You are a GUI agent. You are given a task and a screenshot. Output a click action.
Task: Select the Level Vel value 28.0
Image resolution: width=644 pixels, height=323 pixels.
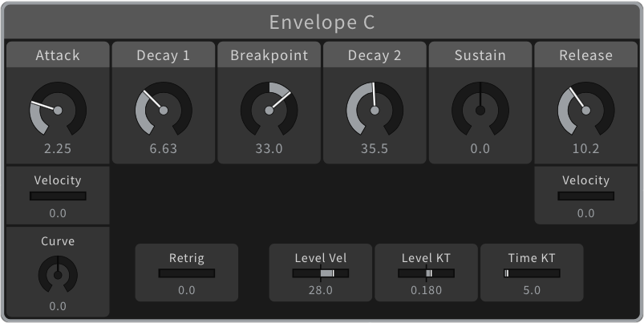coord(320,290)
